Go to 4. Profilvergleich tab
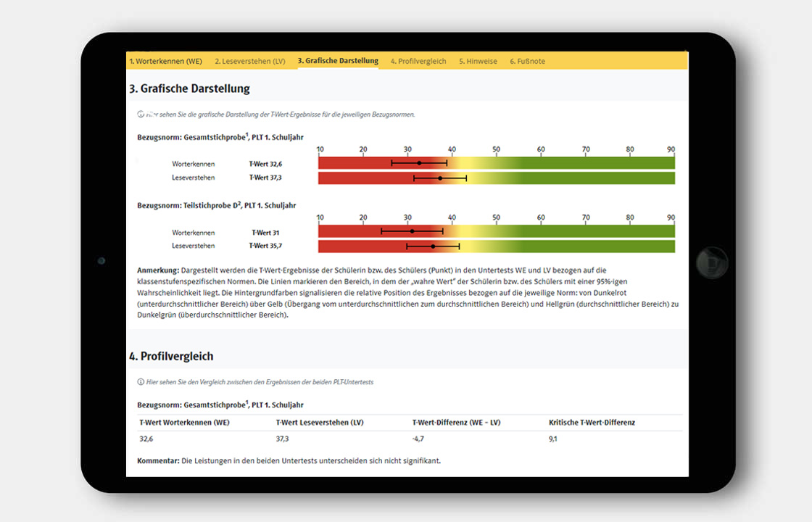The width and height of the screenshot is (812, 522). (418, 61)
